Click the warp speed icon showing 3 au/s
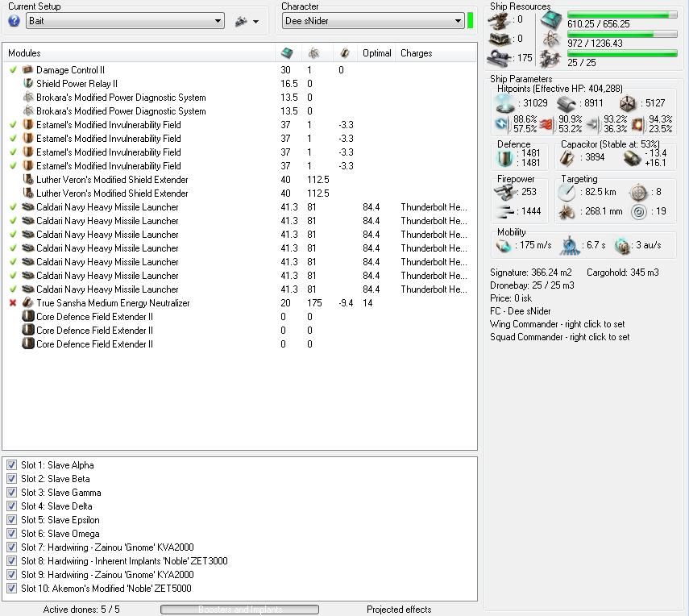Image resolution: width=689 pixels, height=616 pixels. 622,246
